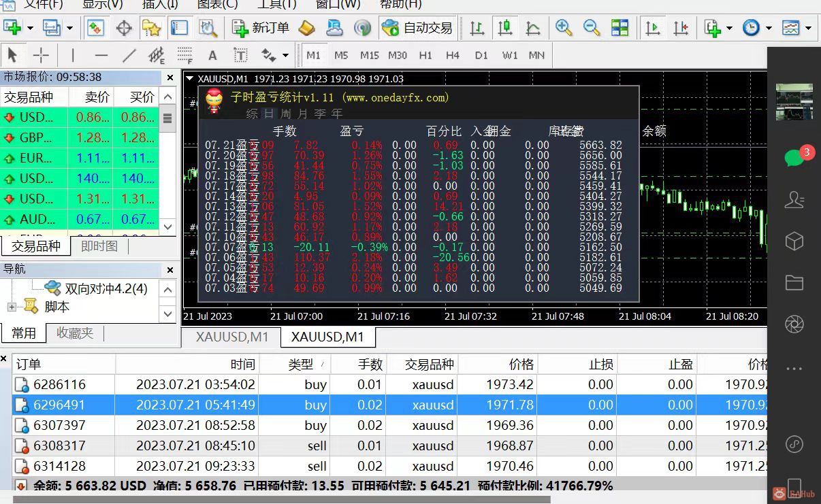Tile chart windows with the grid icon
This screenshot has width=821, height=504.
tap(619, 28)
